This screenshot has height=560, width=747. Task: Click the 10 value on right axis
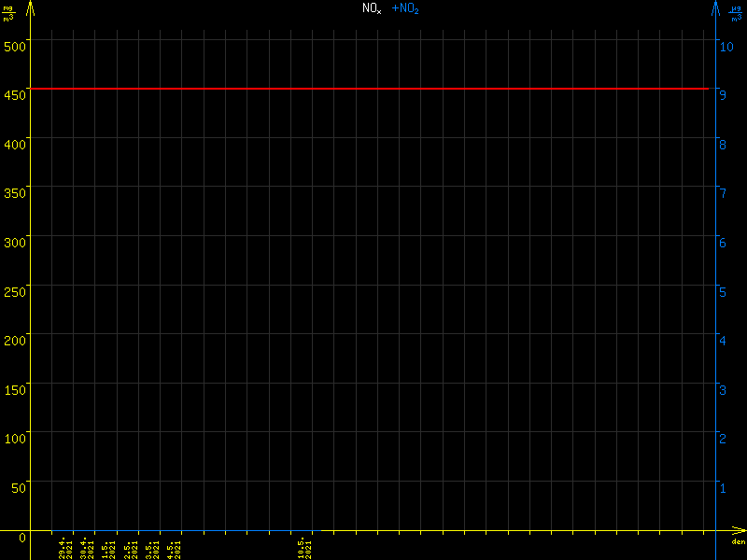click(x=725, y=45)
